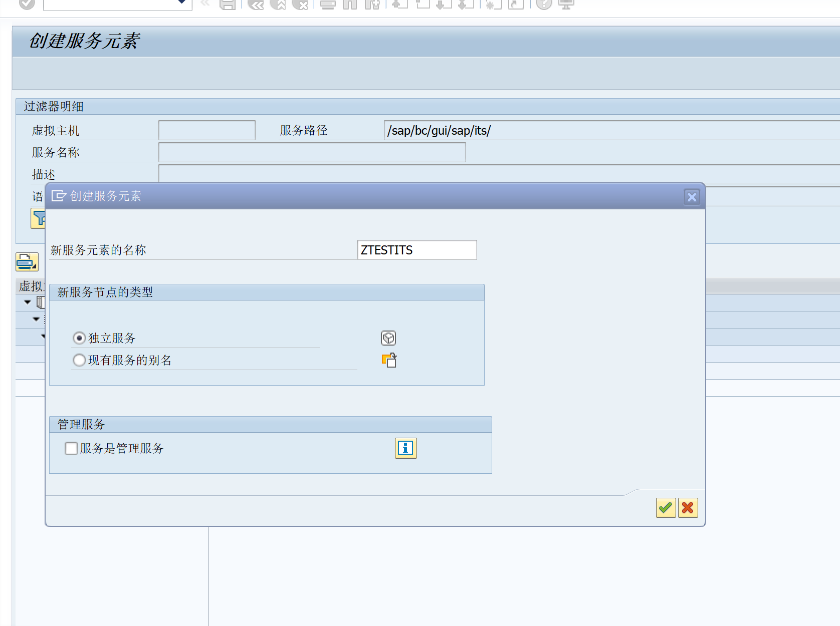Viewport: 840px width, 626px height.
Task: Click the Find (binoculars) toolbar icon
Action: pos(349,4)
